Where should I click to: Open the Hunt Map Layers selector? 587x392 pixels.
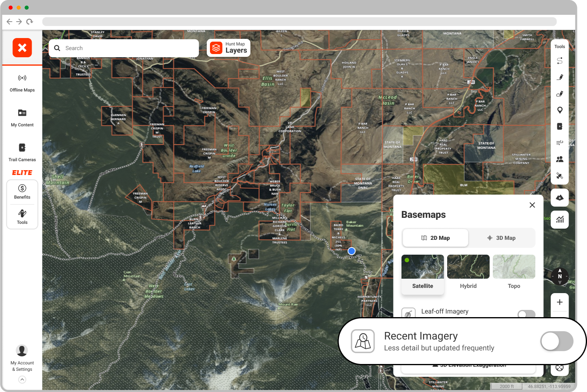(229, 48)
